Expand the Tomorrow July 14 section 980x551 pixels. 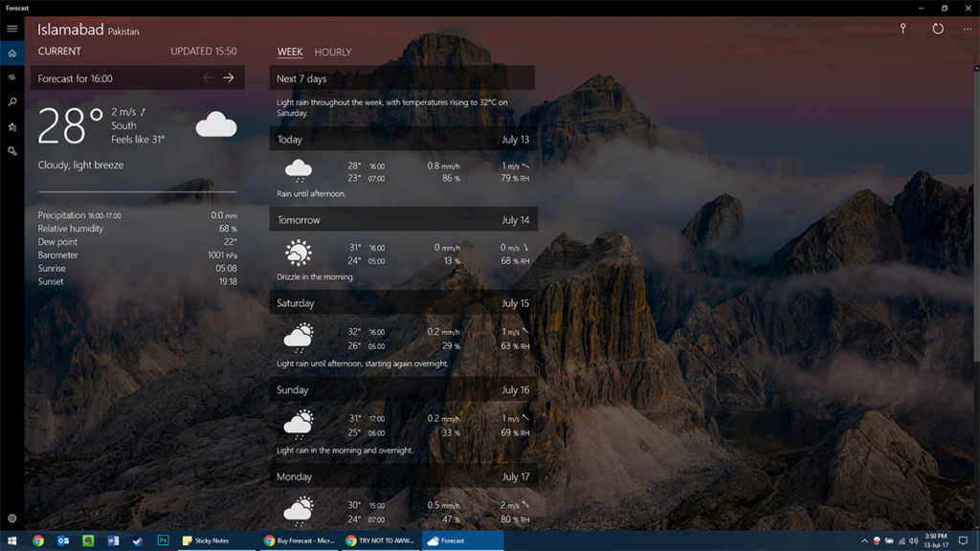click(403, 219)
